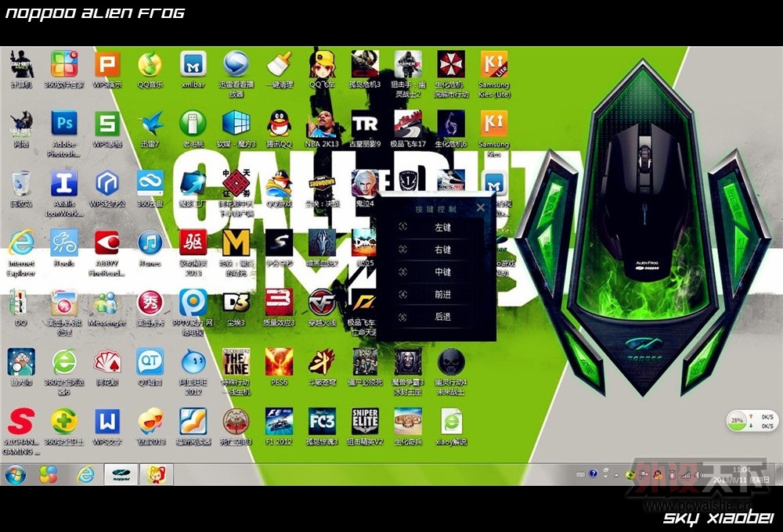Launch PES6 football game icon
The width and height of the screenshot is (783, 532).
tap(280, 361)
